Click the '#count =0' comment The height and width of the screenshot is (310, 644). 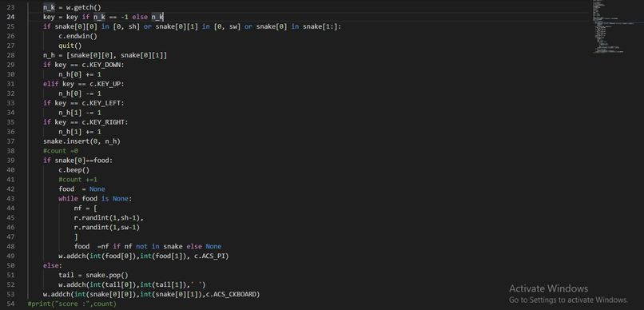[61, 151]
